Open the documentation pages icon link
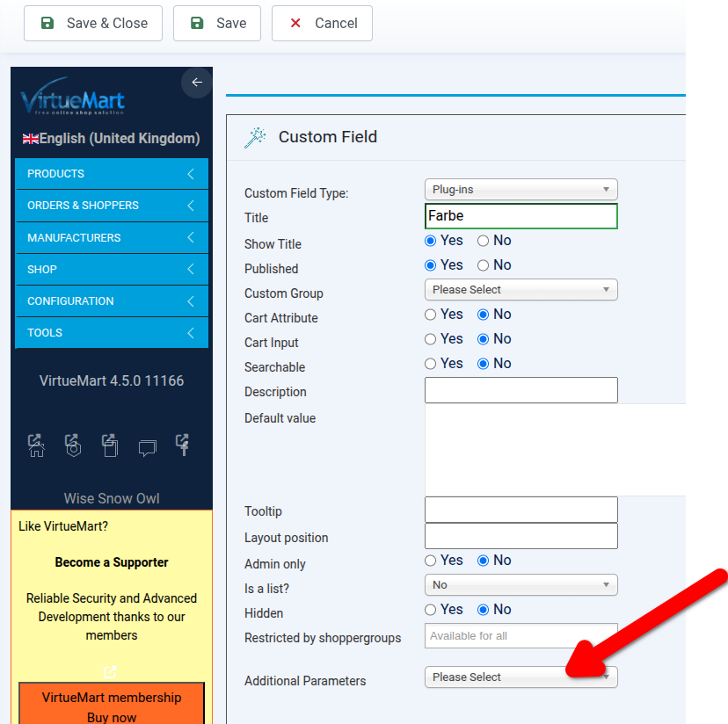728x724 pixels. click(110, 446)
